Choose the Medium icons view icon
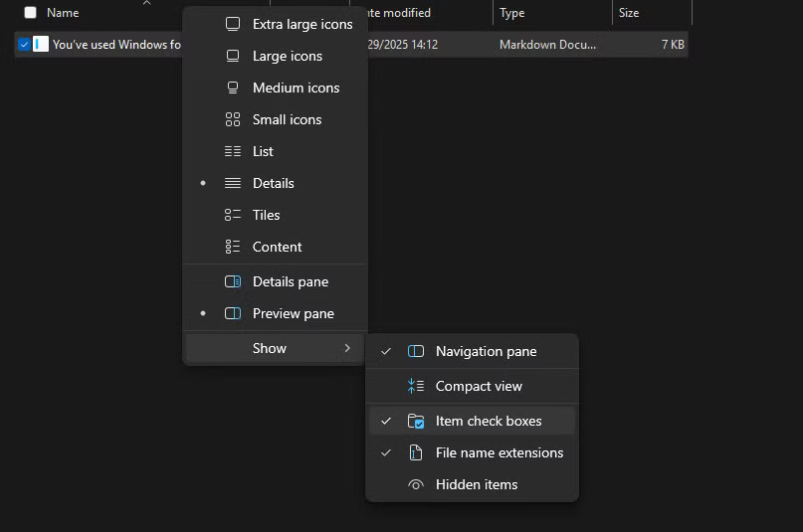Viewport: 803px width, 532px height. (x=233, y=88)
